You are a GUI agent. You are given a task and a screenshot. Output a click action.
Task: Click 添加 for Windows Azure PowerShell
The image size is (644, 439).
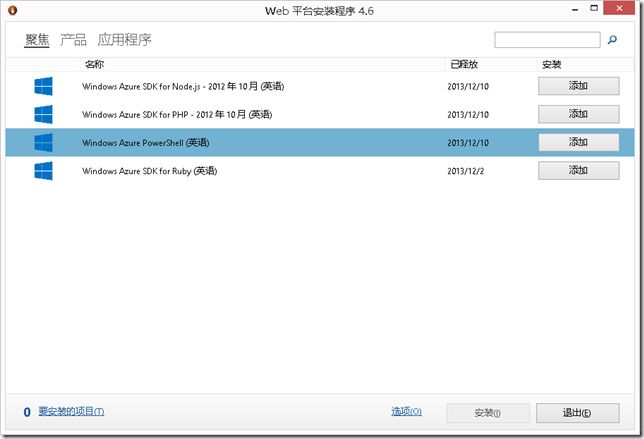tap(579, 143)
